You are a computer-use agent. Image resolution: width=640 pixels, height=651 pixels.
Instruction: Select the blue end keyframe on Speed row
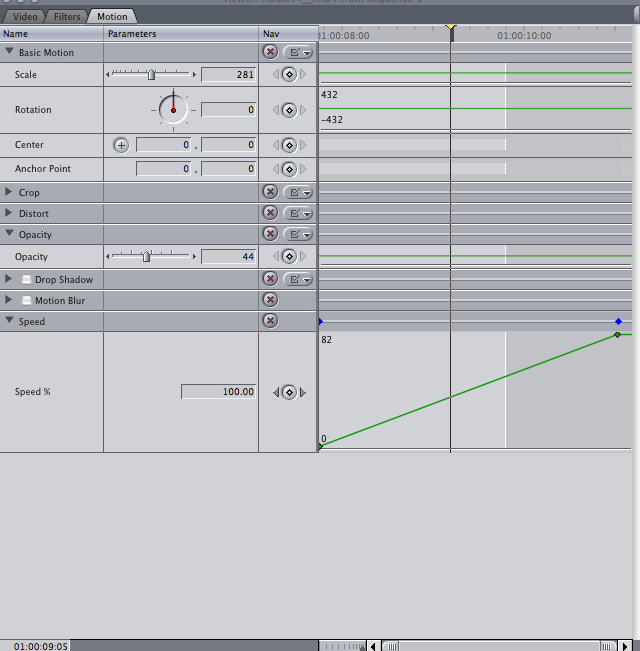[618, 321]
